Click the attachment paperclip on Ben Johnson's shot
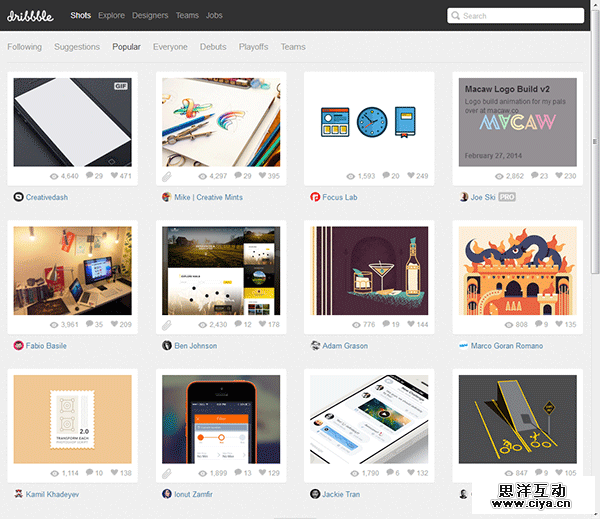Image resolution: width=600 pixels, height=519 pixels. [x=167, y=324]
